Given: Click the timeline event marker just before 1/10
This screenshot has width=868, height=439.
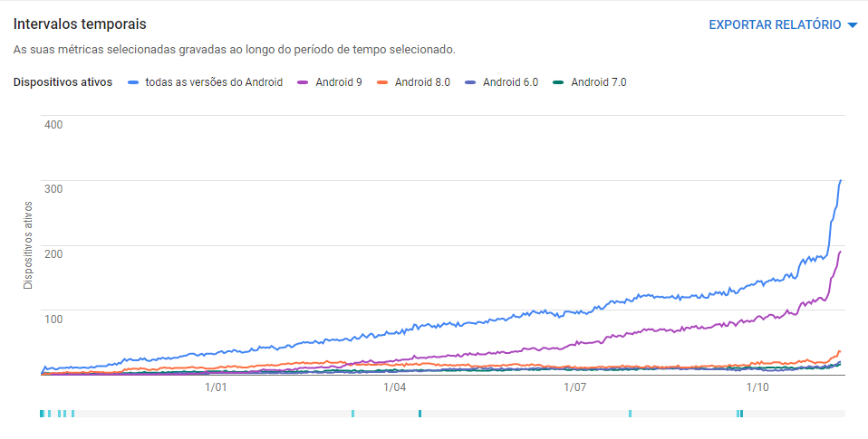Looking at the screenshot, I should (739, 414).
